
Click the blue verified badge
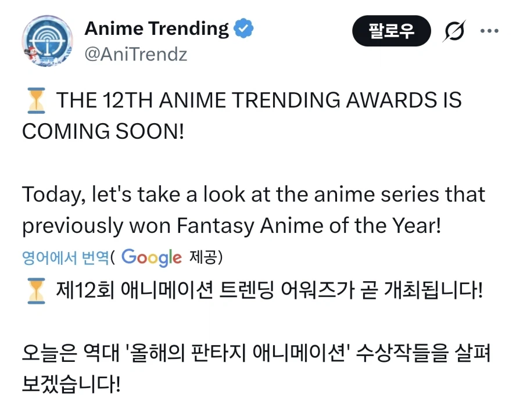243,28
